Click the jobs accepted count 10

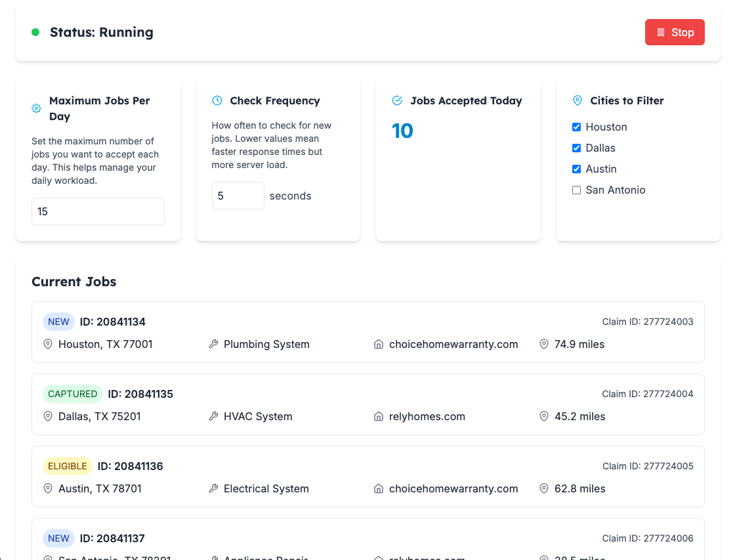tap(402, 131)
